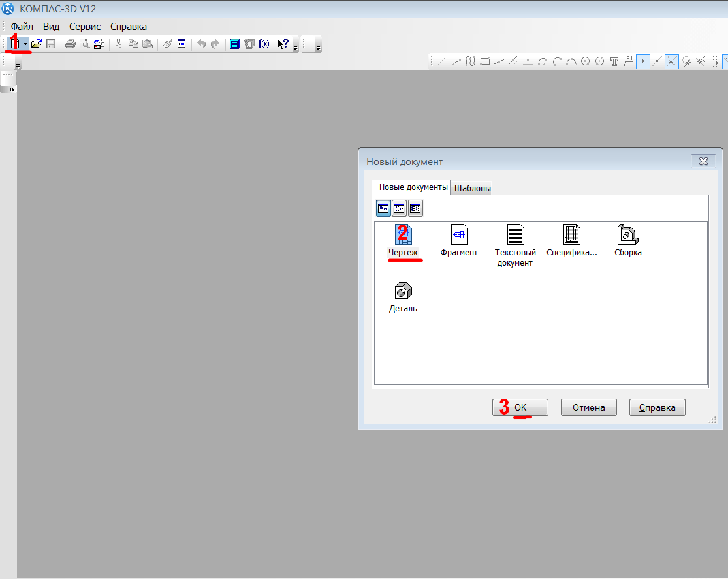Open options arrow of second-row empty toolbar
The width and height of the screenshot is (728, 579).
click(18, 66)
